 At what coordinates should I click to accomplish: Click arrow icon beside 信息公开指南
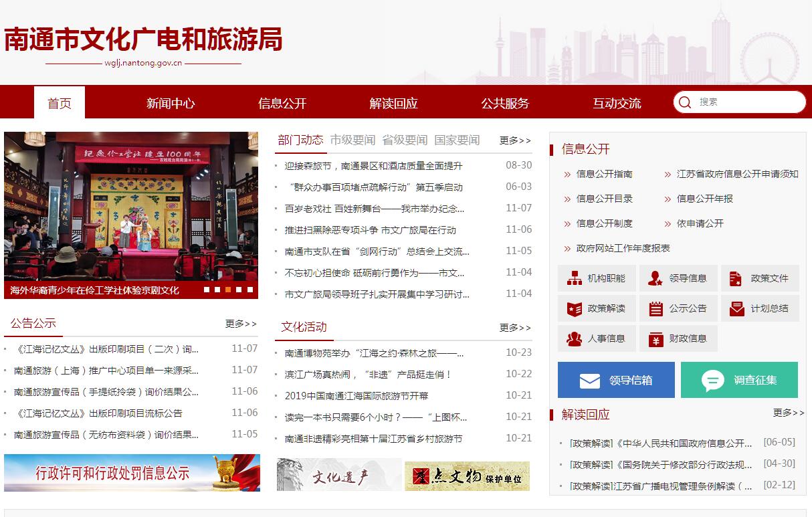pyautogui.click(x=567, y=175)
